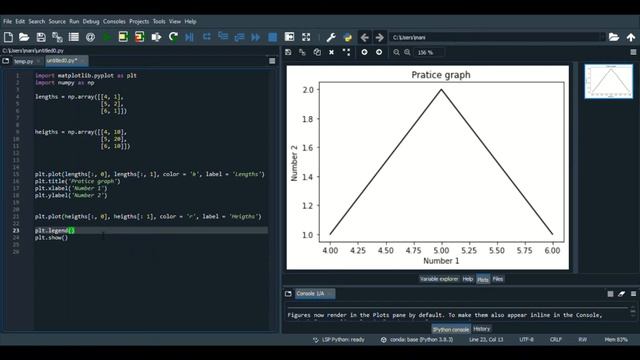Run cell and advance to next
640x360 pixels.
point(140,37)
